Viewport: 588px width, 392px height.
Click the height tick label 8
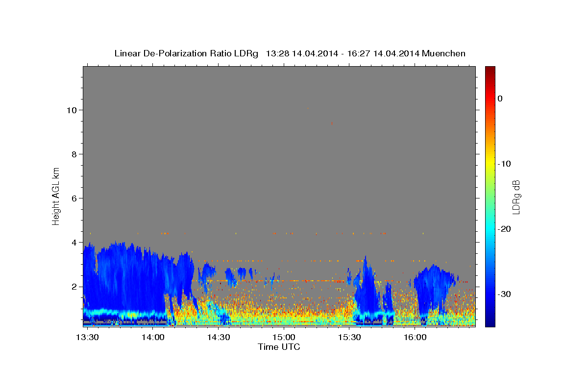[74, 154]
